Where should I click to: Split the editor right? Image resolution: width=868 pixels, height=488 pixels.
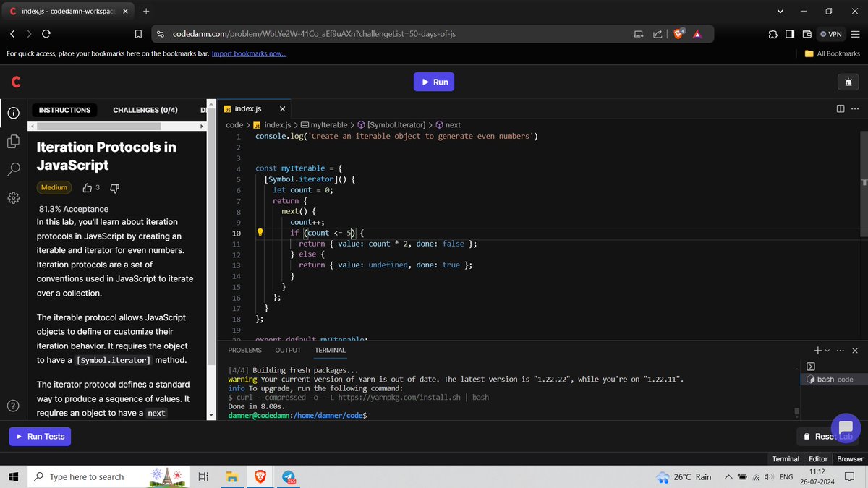[840, 109]
